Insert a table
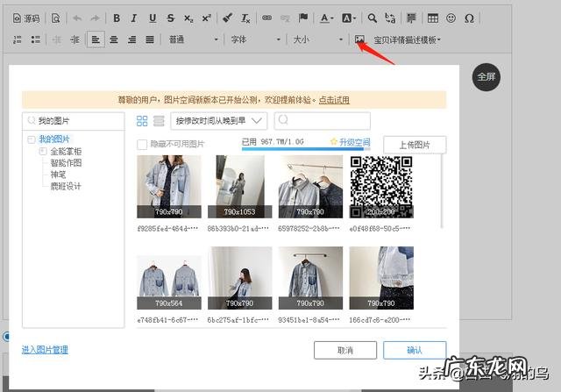561x392 pixels. click(x=433, y=18)
